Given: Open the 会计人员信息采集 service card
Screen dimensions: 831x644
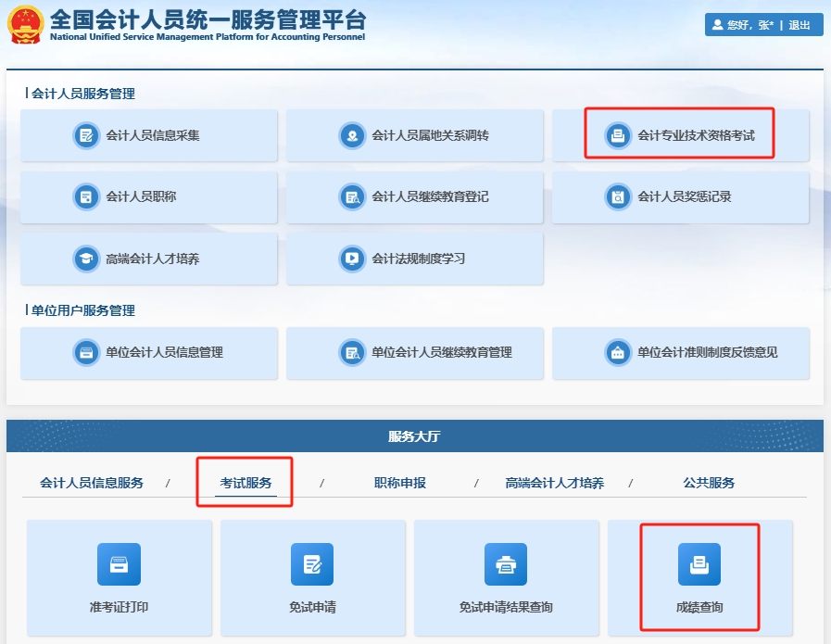Looking at the screenshot, I should coord(148,135).
